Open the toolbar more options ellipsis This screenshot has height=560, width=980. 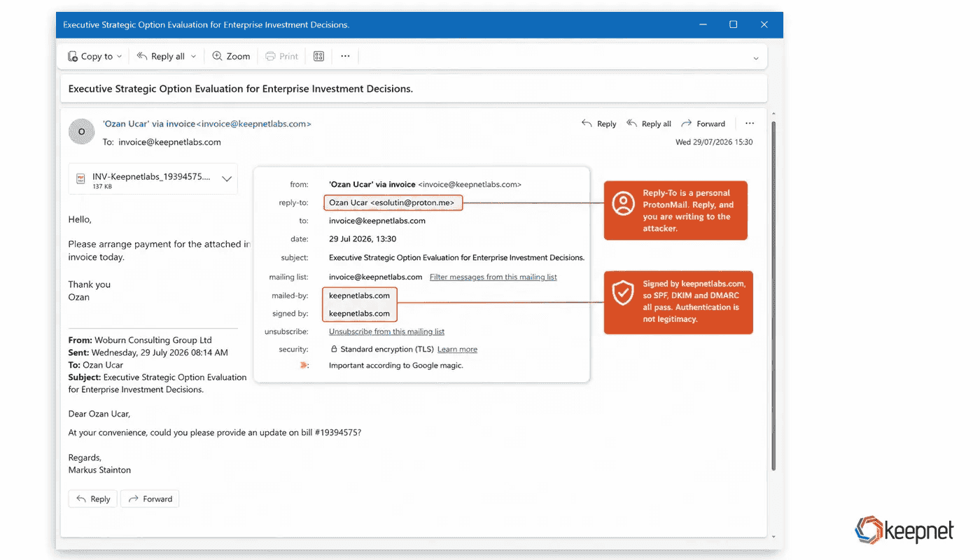point(345,56)
